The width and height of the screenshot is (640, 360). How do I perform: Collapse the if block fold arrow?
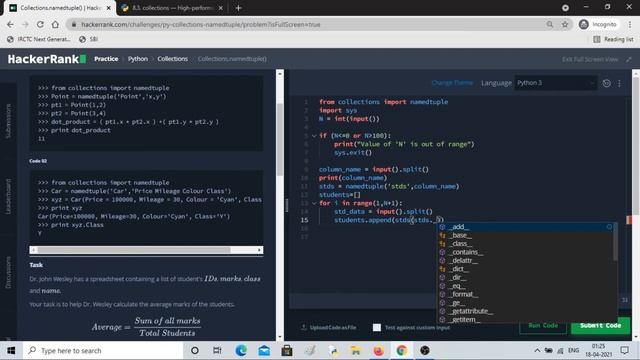click(314, 136)
